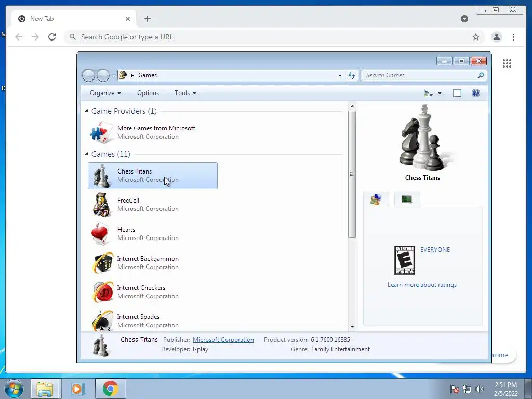
Task: Open Chrome profile avatar icon
Action: [496, 37]
